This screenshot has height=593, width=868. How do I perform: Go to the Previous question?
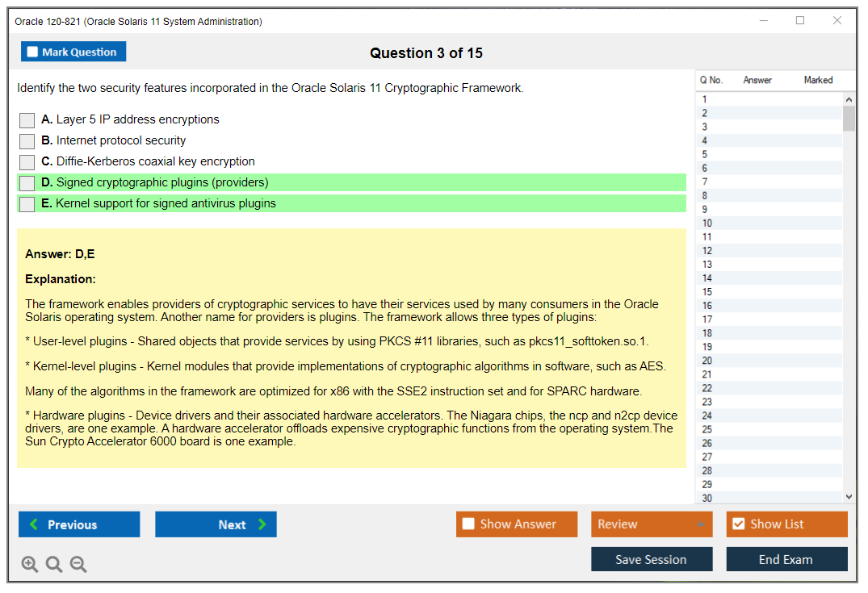79,524
